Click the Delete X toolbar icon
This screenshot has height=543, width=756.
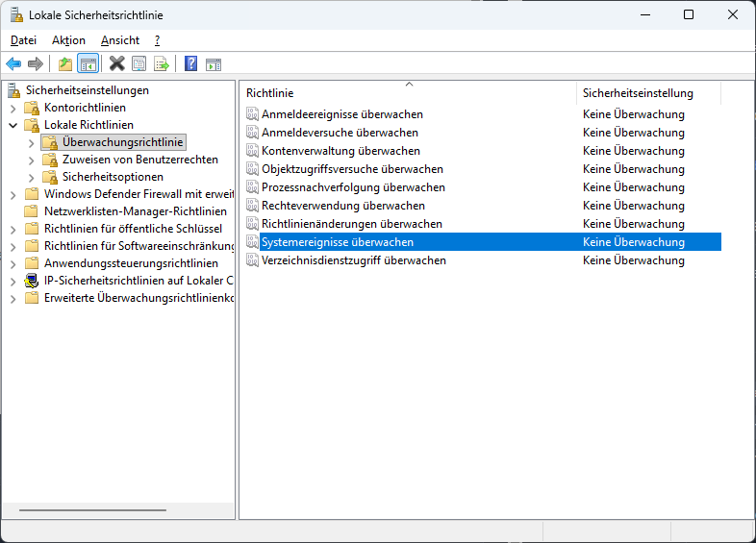pyautogui.click(x=116, y=64)
